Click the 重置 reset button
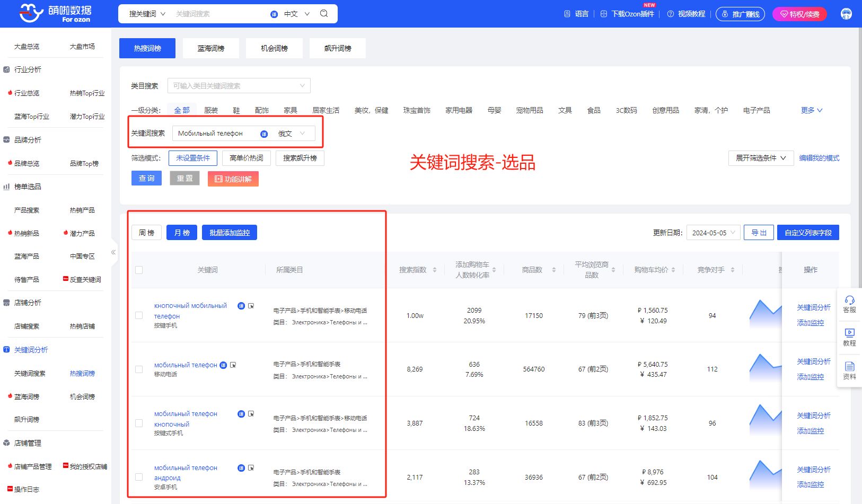Viewport: 862px width, 504px height. 184,179
